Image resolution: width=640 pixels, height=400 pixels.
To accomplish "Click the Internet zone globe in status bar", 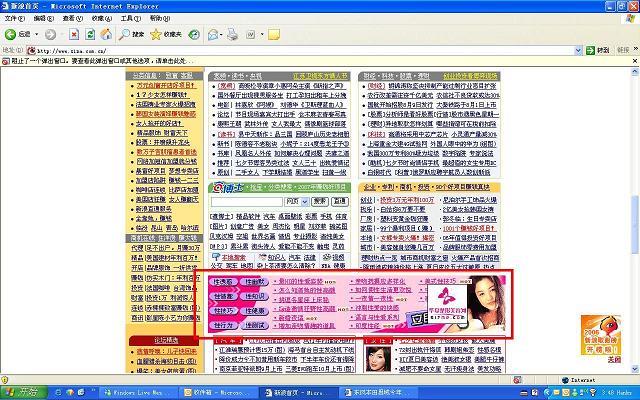I will pos(565,380).
